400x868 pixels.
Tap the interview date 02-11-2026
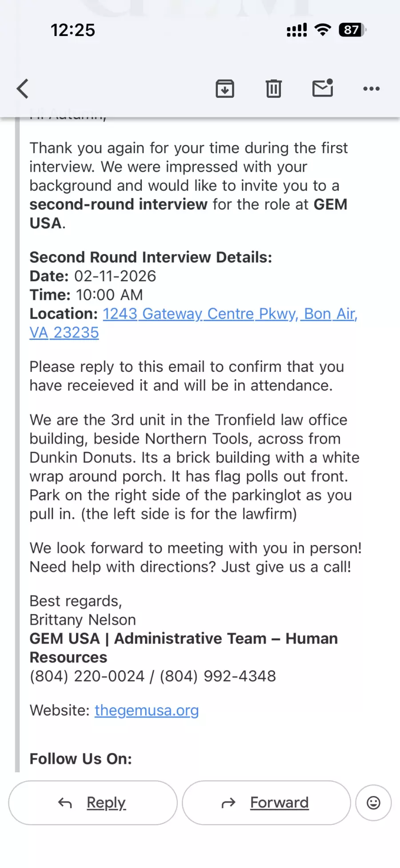tap(115, 276)
